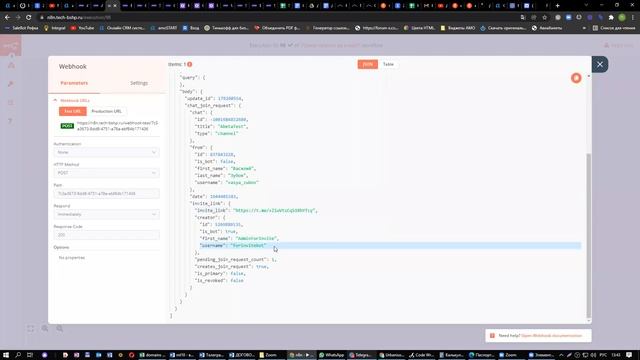640x360 pixels.
Task: Close the active browser tab
Action: [x=115, y=6]
